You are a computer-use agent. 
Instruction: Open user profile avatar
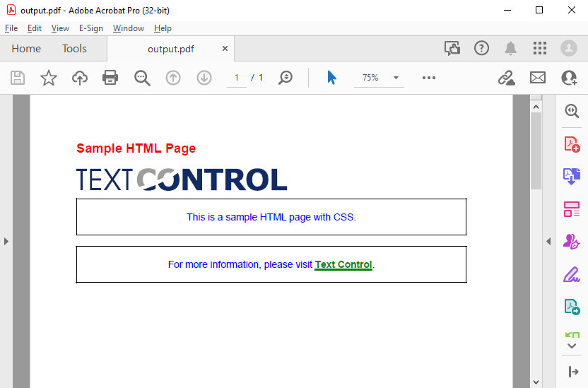pos(569,48)
